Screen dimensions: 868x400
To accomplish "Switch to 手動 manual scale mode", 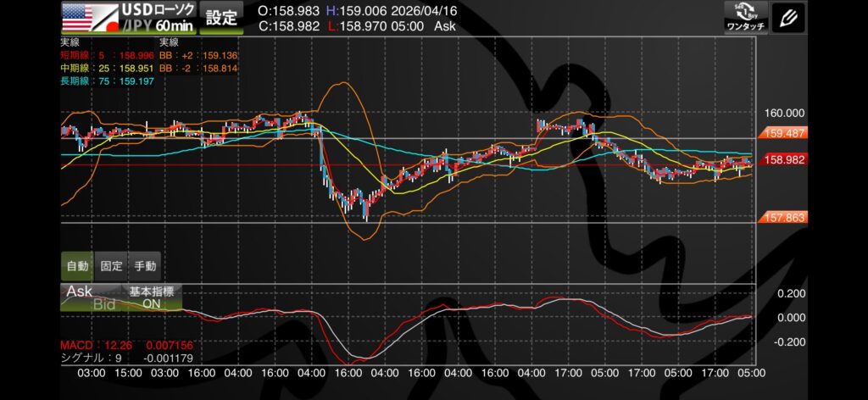I will tap(145, 265).
